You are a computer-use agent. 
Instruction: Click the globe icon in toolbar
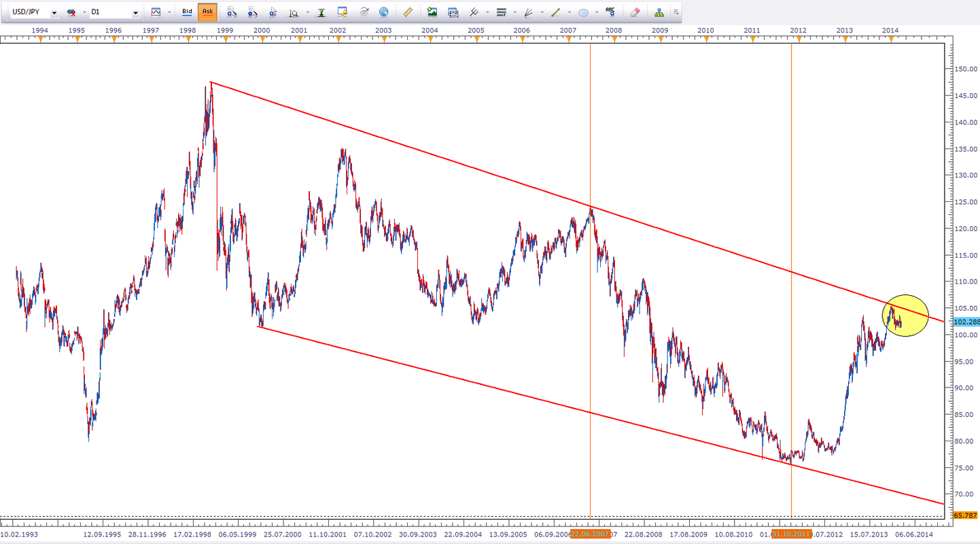tap(384, 12)
